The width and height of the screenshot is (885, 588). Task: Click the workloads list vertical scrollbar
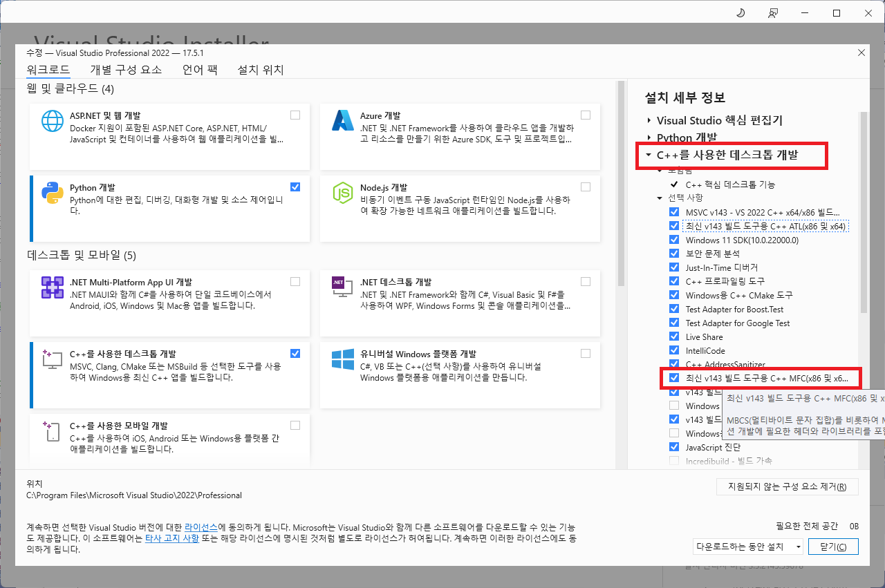(621, 184)
